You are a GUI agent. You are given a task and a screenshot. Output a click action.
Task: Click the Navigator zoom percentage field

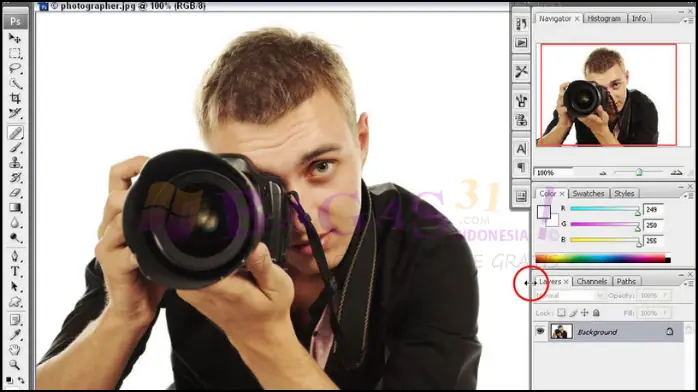pyautogui.click(x=553, y=173)
